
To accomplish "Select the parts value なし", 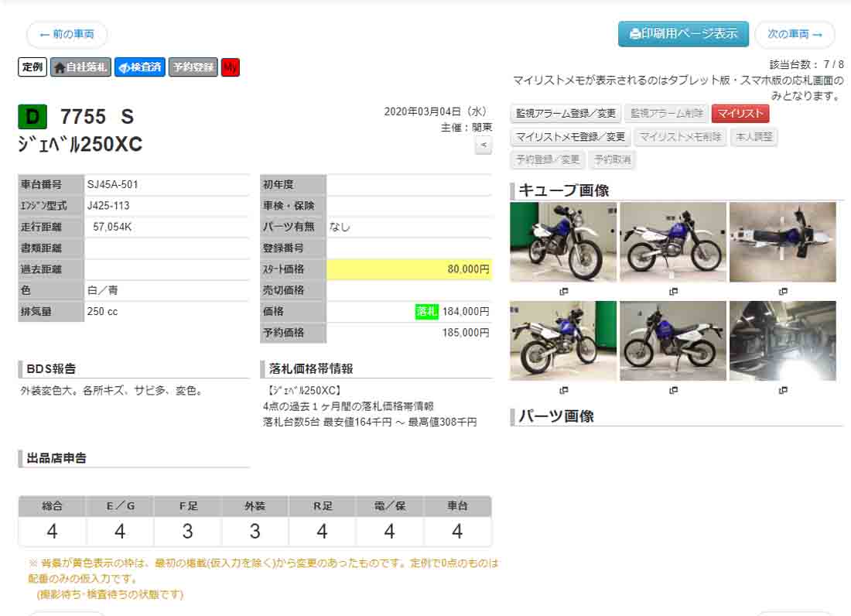I will [340, 227].
